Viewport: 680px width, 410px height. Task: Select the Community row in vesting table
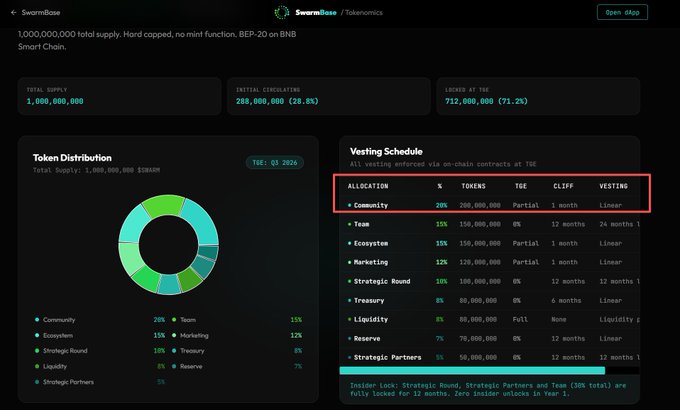(490, 205)
